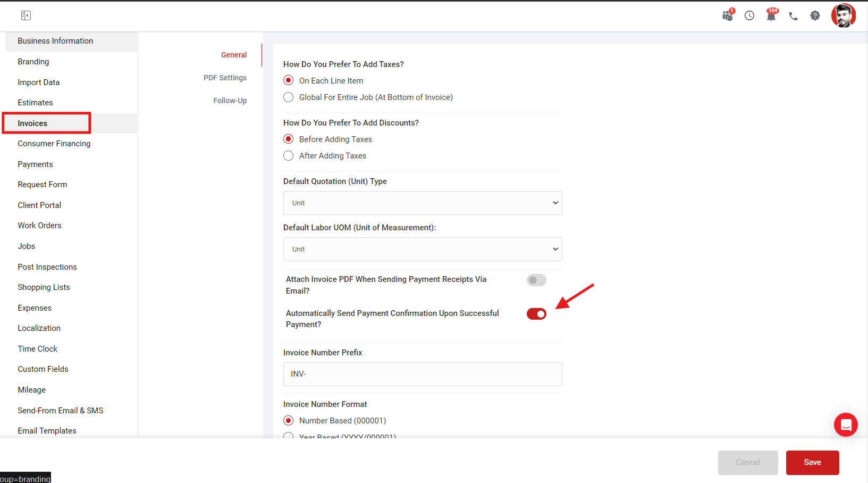Click the phone call icon
Image resolution: width=868 pixels, height=483 pixels.
click(x=793, y=16)
